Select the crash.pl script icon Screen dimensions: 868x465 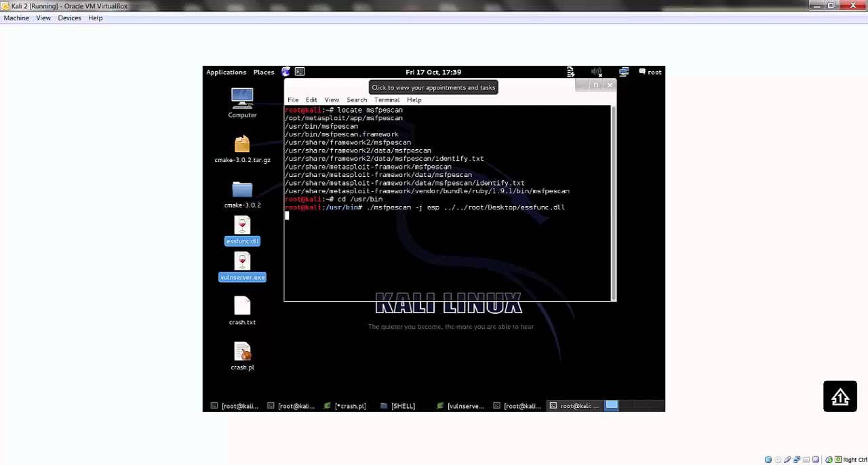tap(242, 356)
